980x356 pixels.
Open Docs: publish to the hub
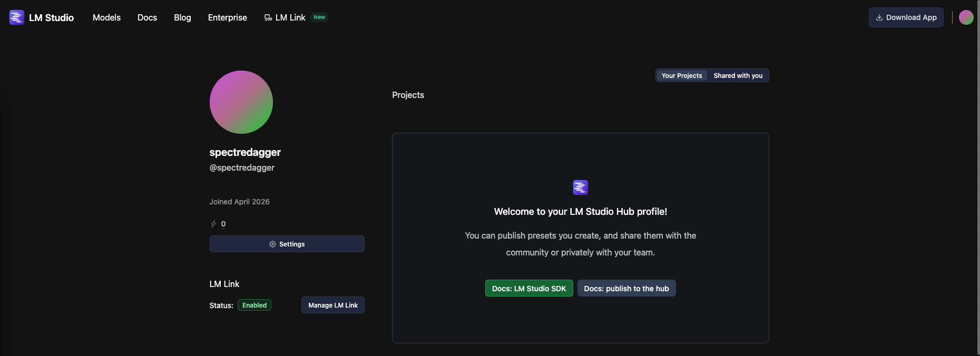(626, 288)
